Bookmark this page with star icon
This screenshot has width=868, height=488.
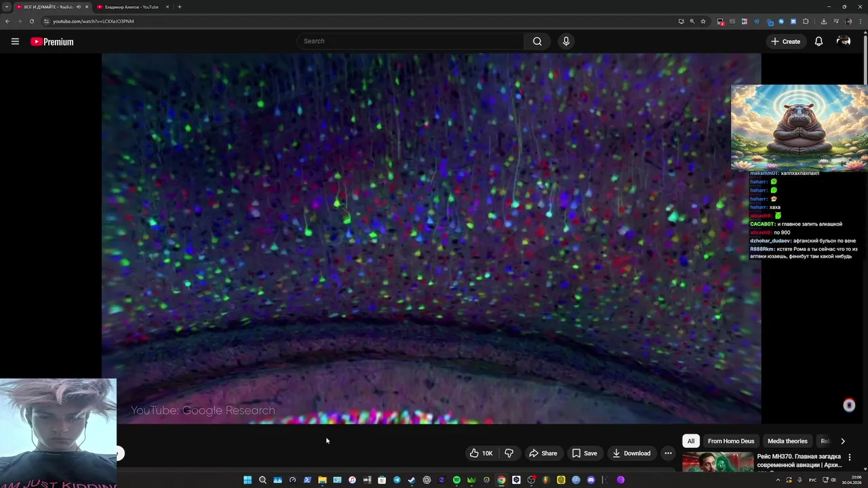(x=703, y=21)
